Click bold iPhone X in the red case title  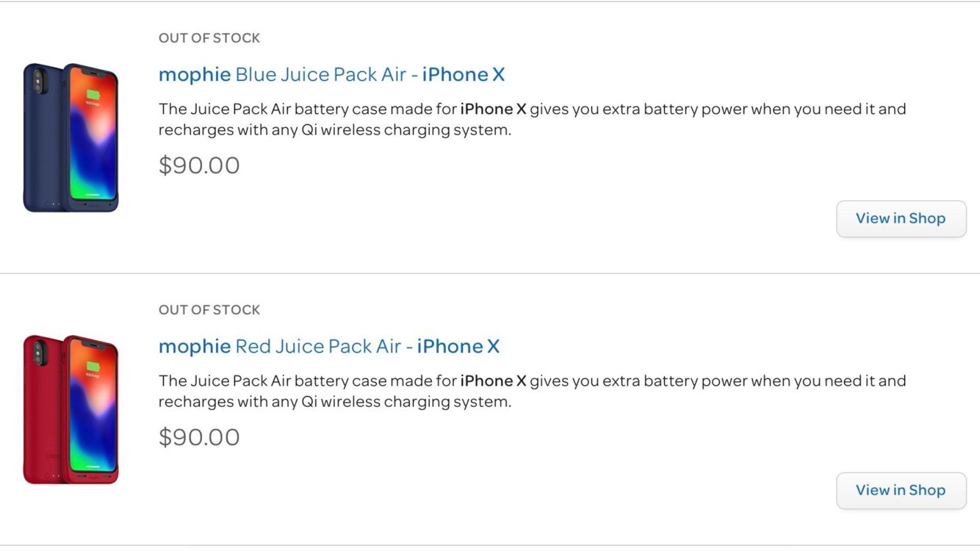(x=458, y=346)
